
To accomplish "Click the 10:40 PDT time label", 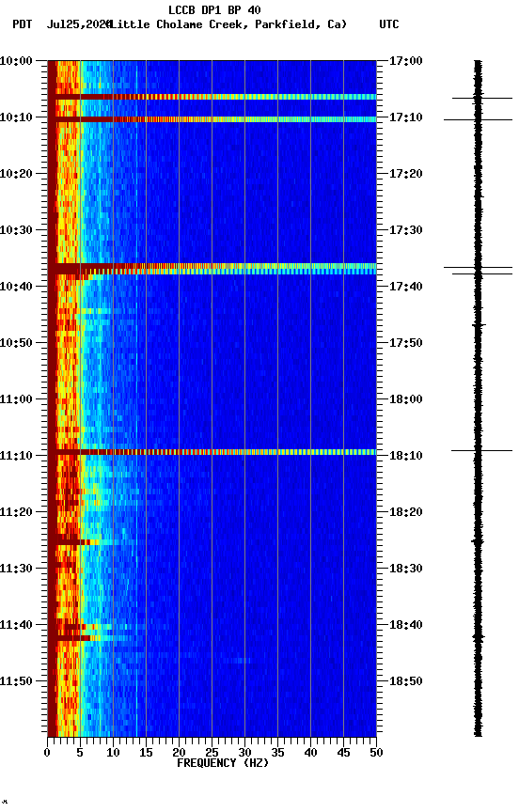I will (x=16, y=287).
